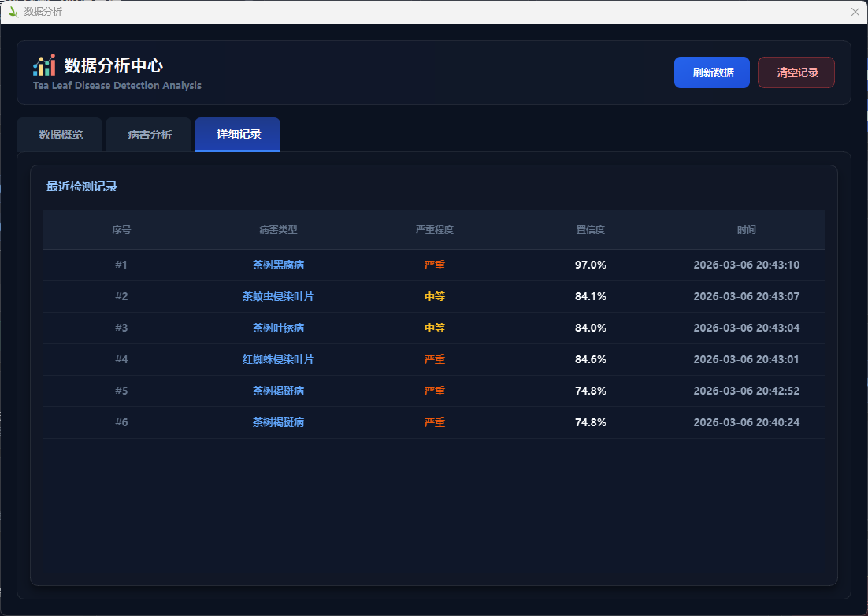Select the 茶树叶锈病 record entry
This screenshot has width=868, height=616.
pyautogui.click(x=278, y=328)
